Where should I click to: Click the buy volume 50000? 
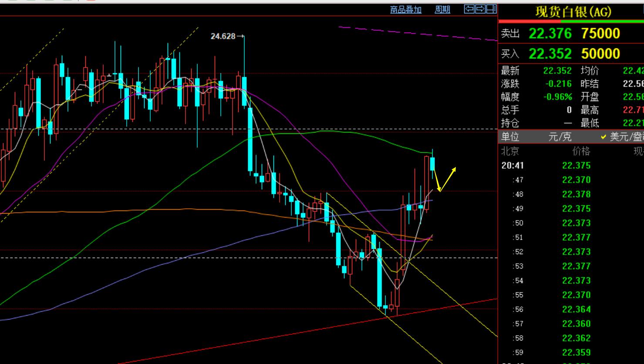(600, 54)
